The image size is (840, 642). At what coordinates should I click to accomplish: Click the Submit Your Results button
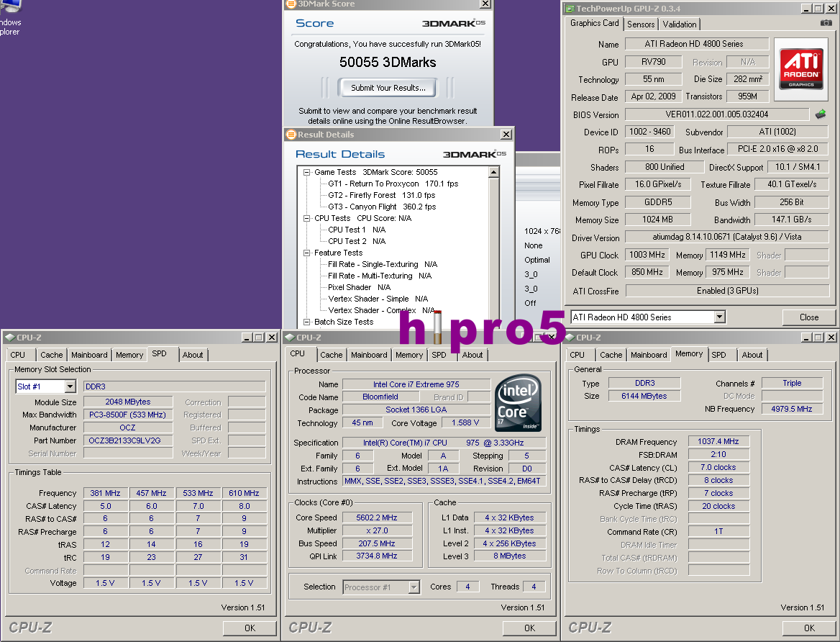click(x=388, y=88)
